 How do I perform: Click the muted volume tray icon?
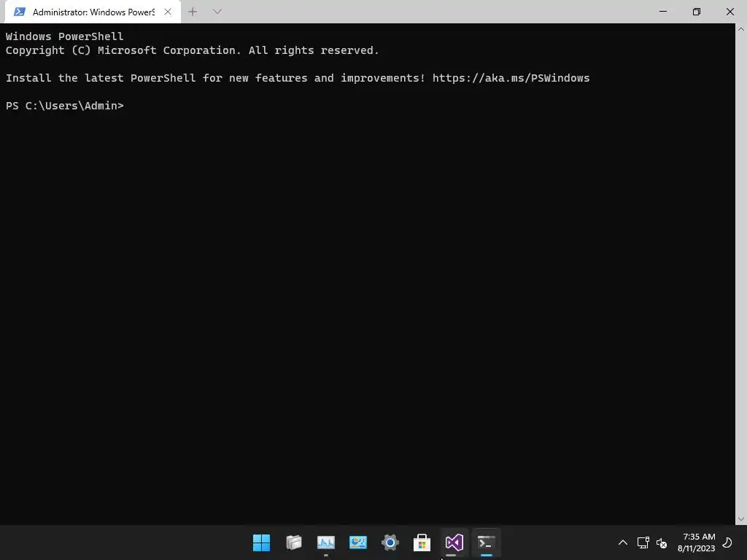click(661, 542)
